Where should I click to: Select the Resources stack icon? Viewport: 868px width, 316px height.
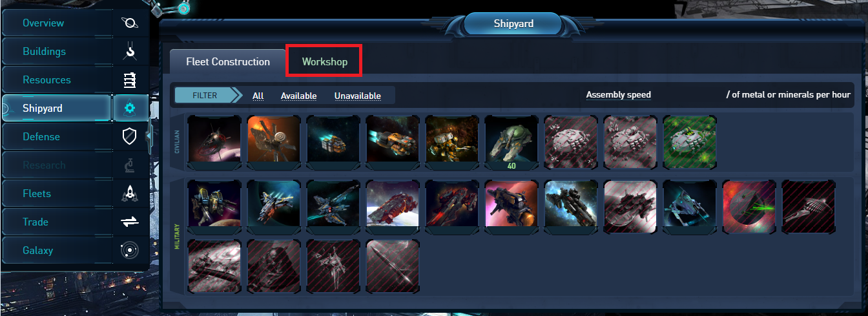pos(130,80)
